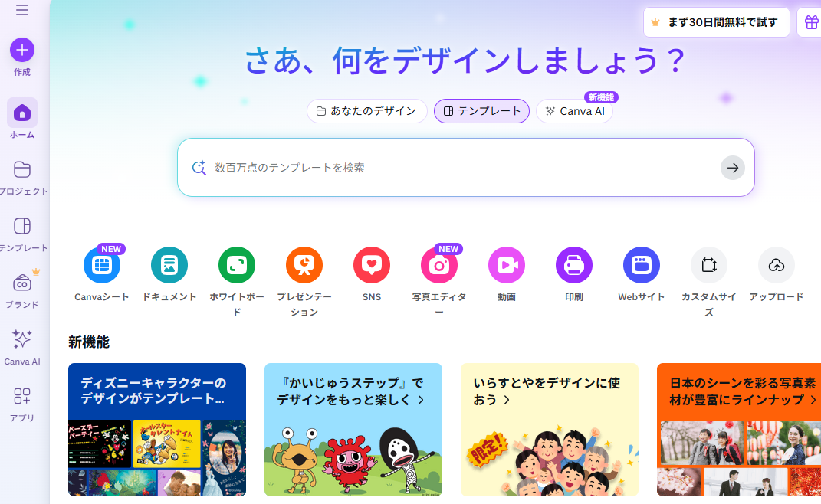Open ブランド kit in the sidebar
The height and width of the screenshot is (504, 821).
pyautogui.click(x=22, y=290)
